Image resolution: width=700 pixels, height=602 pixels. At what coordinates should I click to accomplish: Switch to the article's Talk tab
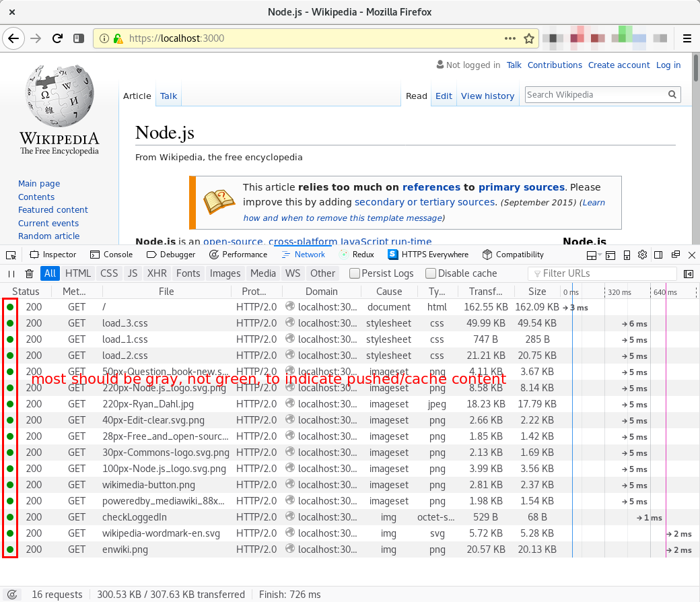tap(168, 96)
